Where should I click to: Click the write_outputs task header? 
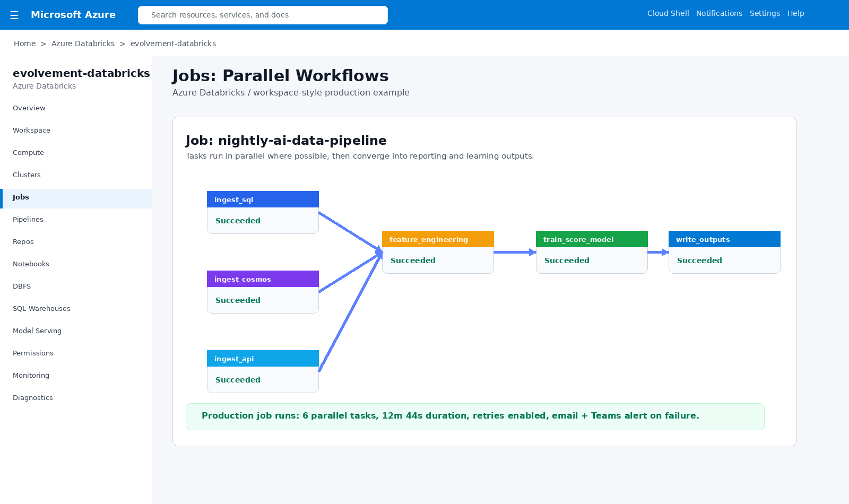724,239
